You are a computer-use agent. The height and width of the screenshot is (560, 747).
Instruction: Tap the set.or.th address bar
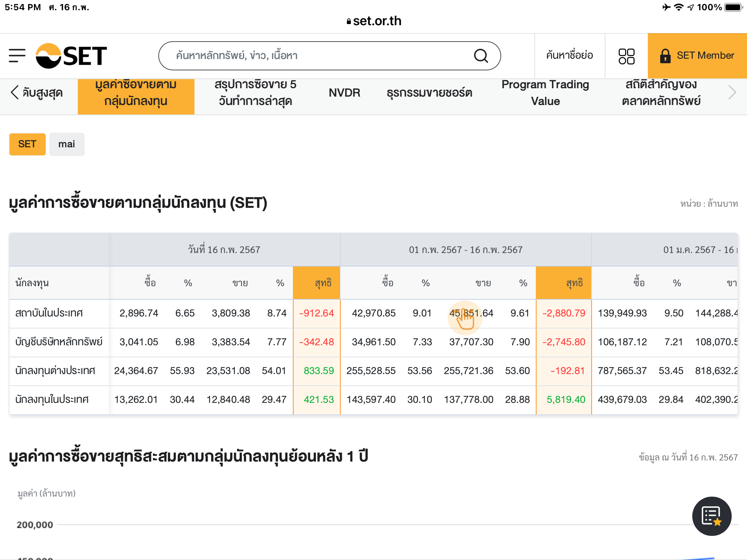tap(377, 21)
